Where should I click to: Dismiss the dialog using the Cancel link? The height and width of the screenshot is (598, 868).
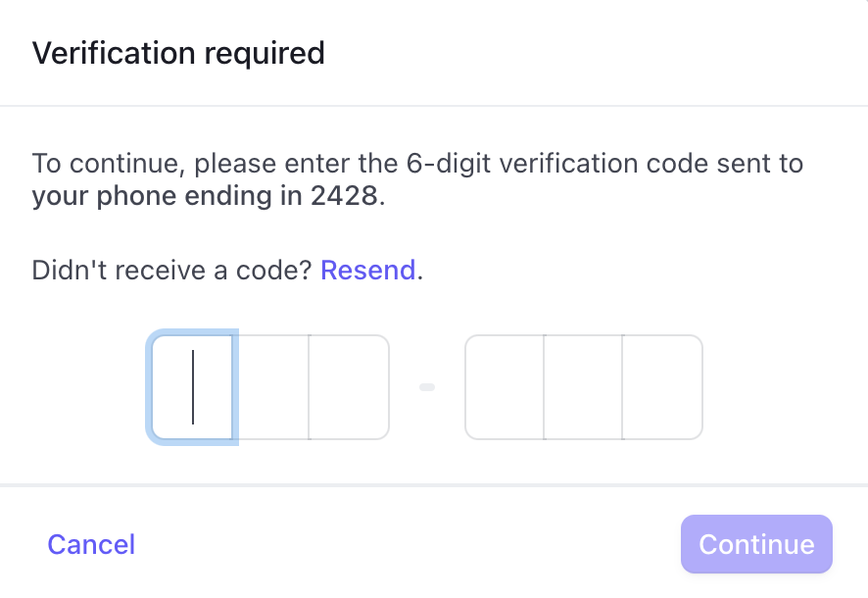91,544
